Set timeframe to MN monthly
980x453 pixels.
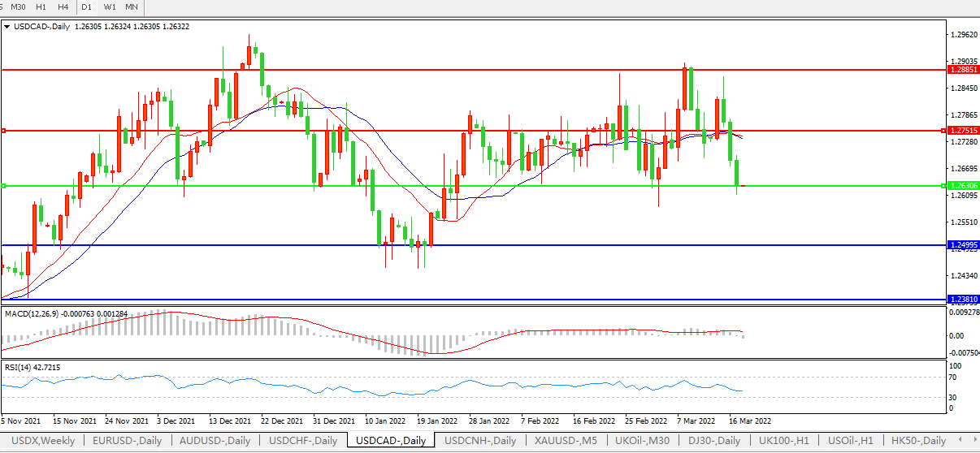click(x=131, y=6)
